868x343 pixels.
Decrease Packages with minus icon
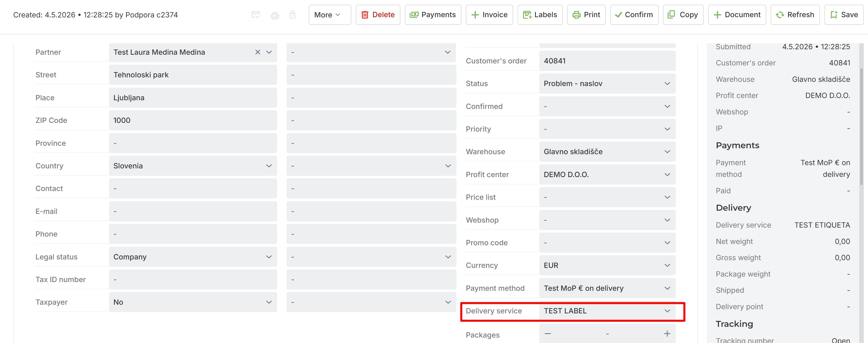(x=548, y=334)
